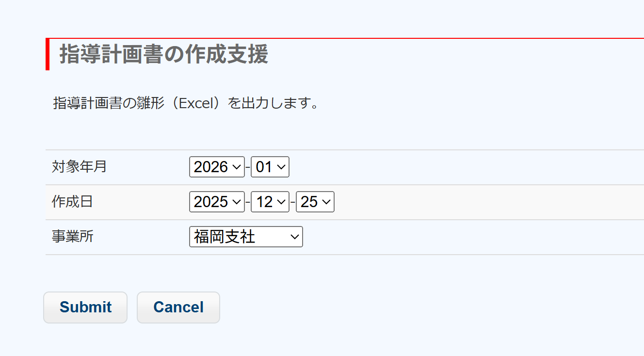Open the 対象年月 year dropdown showing 2026
Screen dimensions: 644x356
click(216, 167)
